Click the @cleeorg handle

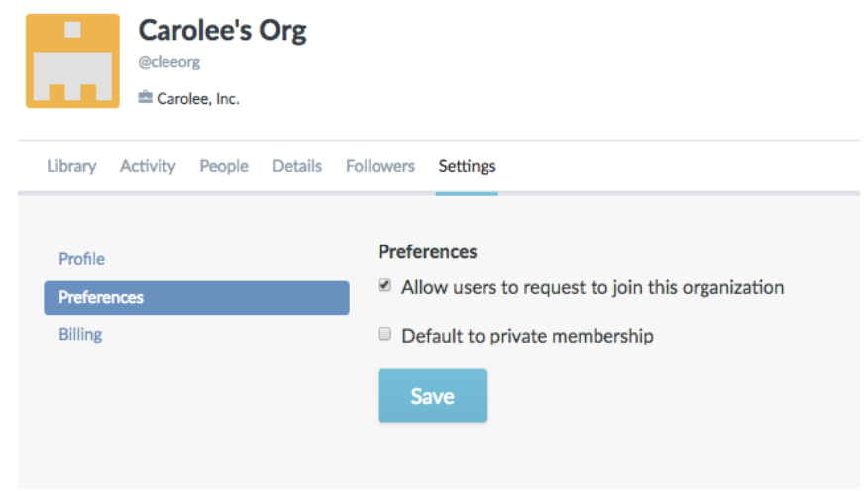click(169, 62)
